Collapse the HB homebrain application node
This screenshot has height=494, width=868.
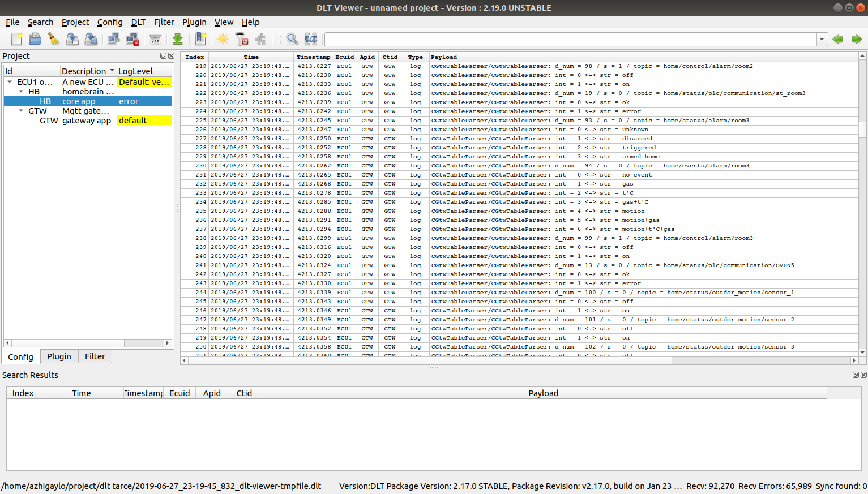21,92
